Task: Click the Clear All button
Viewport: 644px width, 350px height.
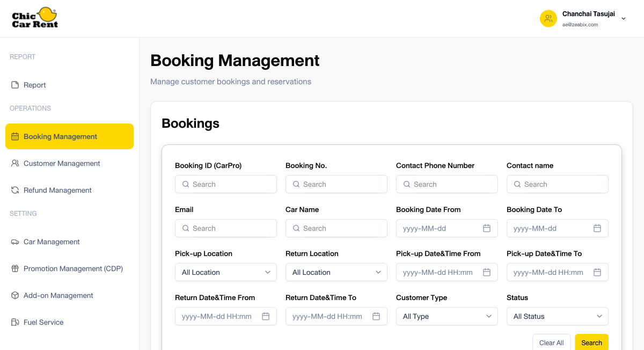Action: (551, 342)
